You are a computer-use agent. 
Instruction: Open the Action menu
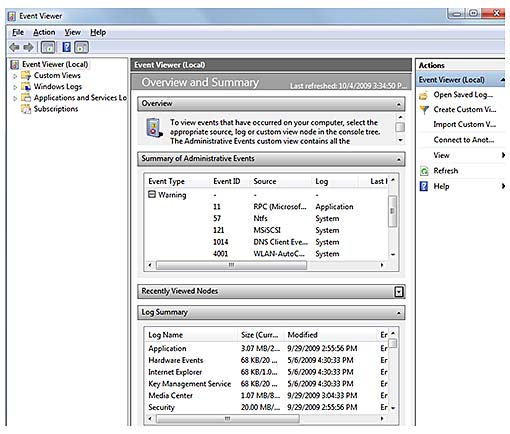tap(44, 32)
